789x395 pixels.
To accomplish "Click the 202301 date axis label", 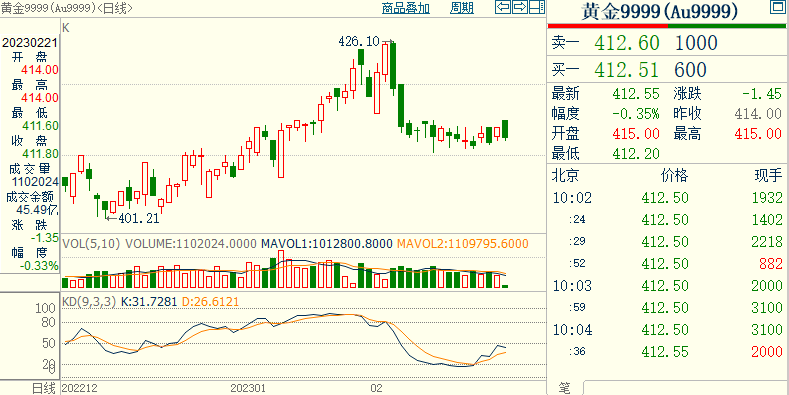I will [248, 388].
